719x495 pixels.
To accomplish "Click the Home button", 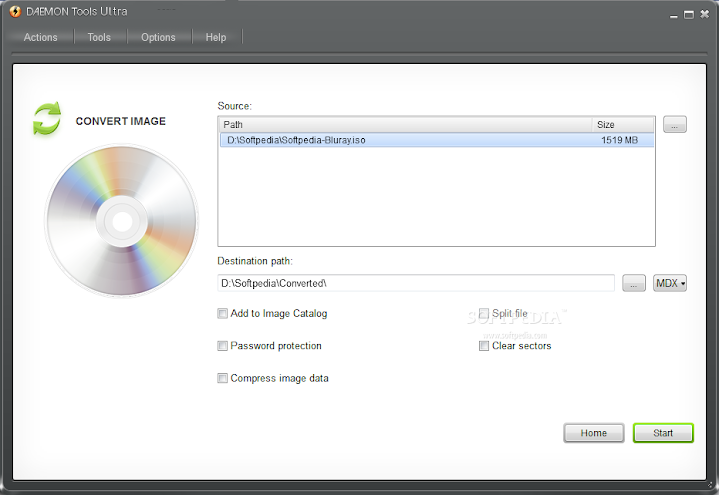I will click(x=594, y=433).
